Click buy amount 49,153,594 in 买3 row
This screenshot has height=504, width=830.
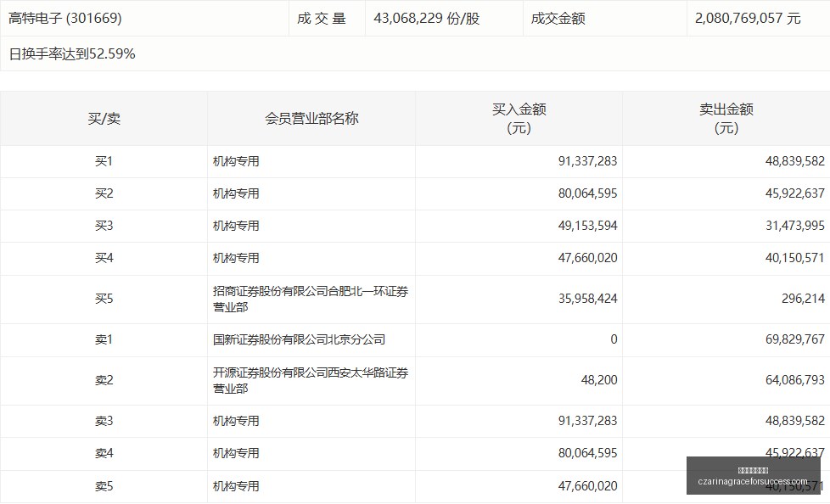(x=587, y=226)
